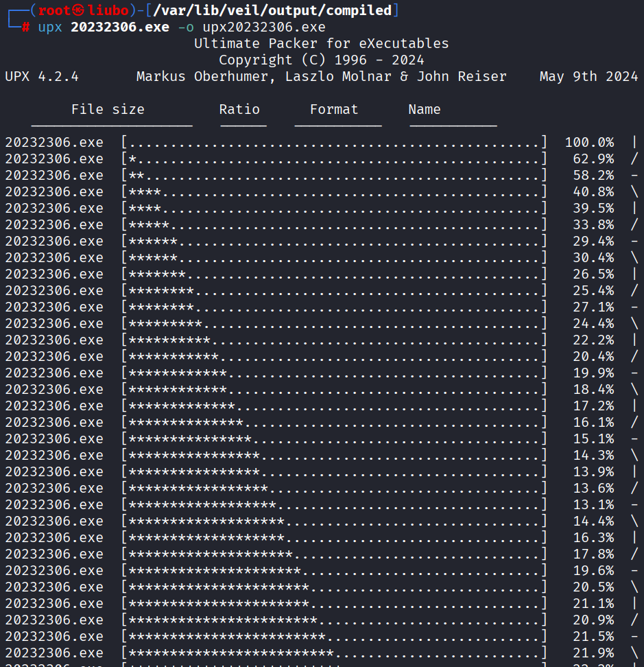Click the 26.5% ratio value
The width and height of the screenshot is (644, 667).
(593, 274)
